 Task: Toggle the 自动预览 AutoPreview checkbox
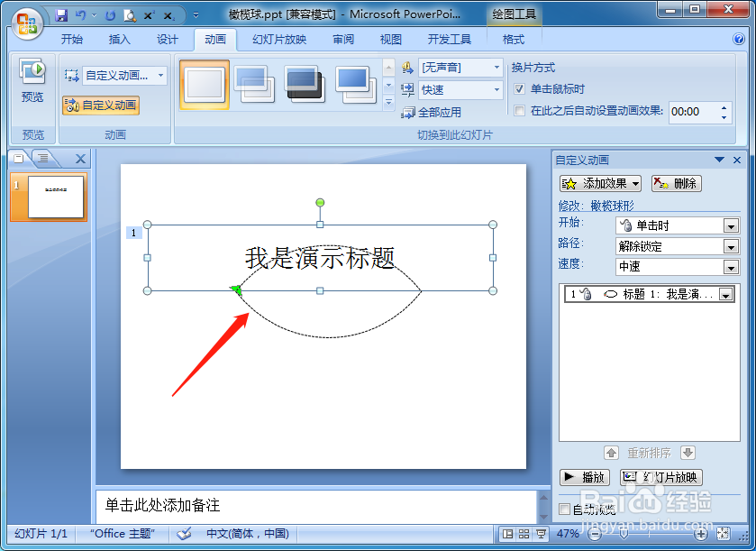point(565,509)
